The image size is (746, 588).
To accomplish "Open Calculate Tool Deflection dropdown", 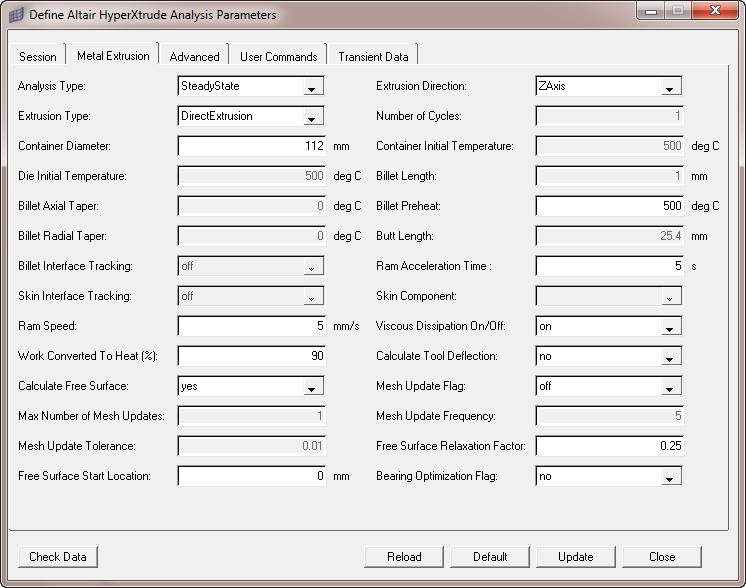I will point(670,357).
